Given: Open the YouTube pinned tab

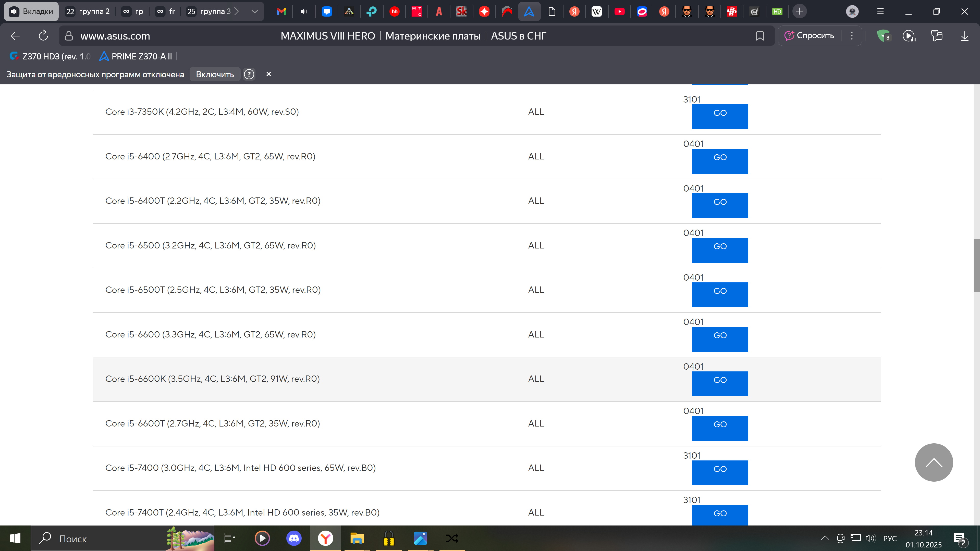Looking at the screenshot, I should 619,11.
